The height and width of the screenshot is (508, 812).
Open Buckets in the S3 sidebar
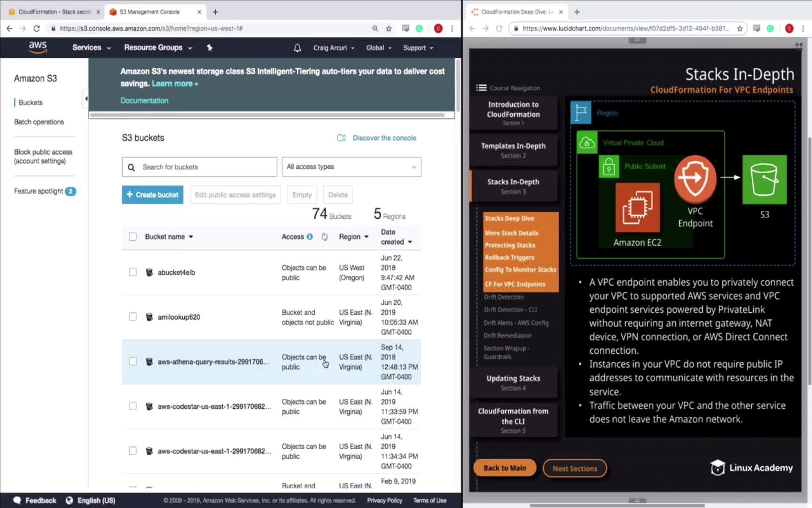pos(31,103)
